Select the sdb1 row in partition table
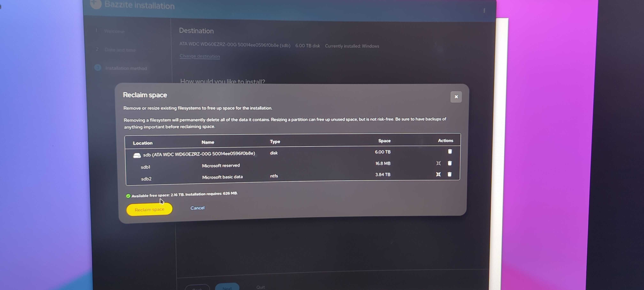 pyautogui.click(x=145, y=167)
